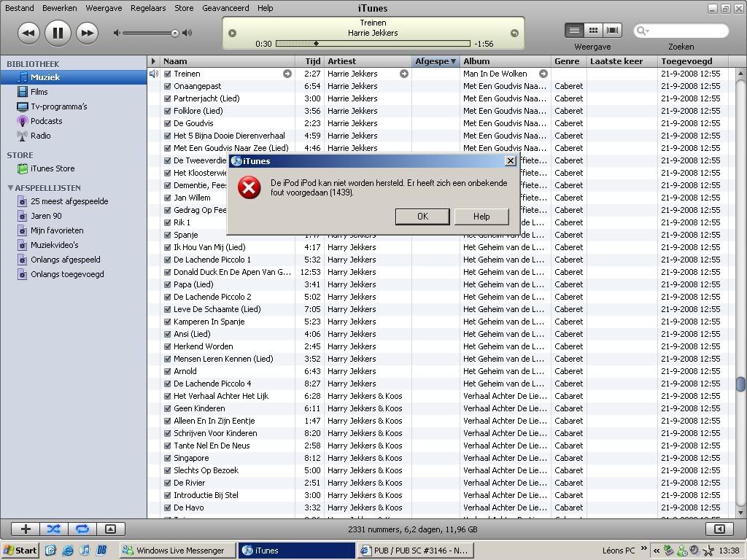Show artwork viewer button at bottom
The height and width of the screenshot is (560, 747).
(110, 529)
